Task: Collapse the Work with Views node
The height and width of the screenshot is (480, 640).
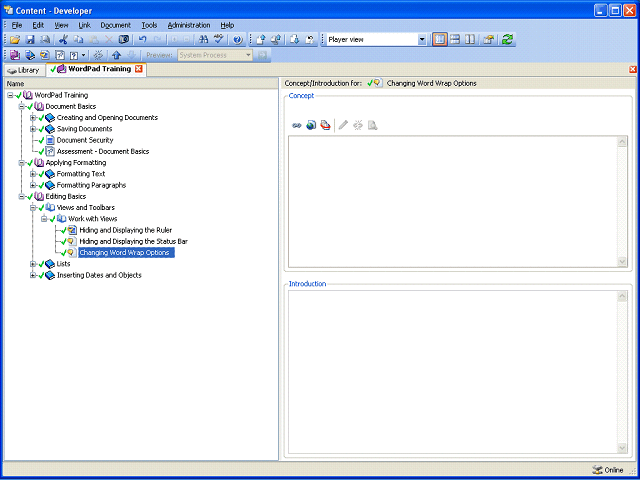Action: tap(44, 219)
